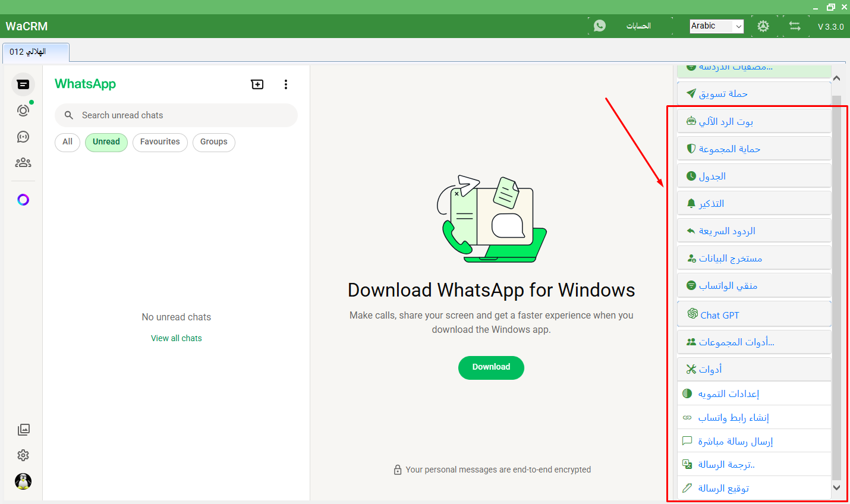Image resolution: width=850 pixels, height=504 pixels.
Task: Select the Unread chat filter
Action: (106, 142)
